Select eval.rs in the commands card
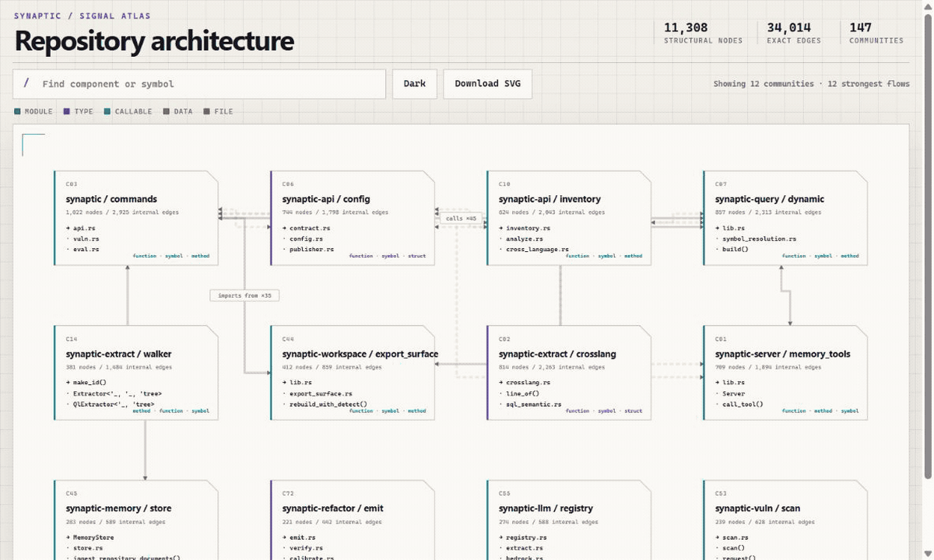Image resolution: width=934 pixels, height=560 pixels. click(86, 249)
